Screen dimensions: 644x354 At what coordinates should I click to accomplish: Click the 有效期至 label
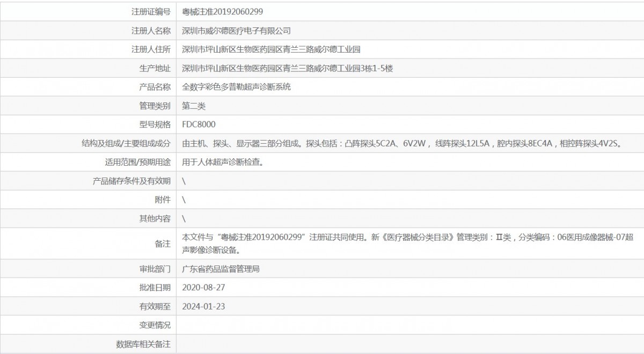155,306
